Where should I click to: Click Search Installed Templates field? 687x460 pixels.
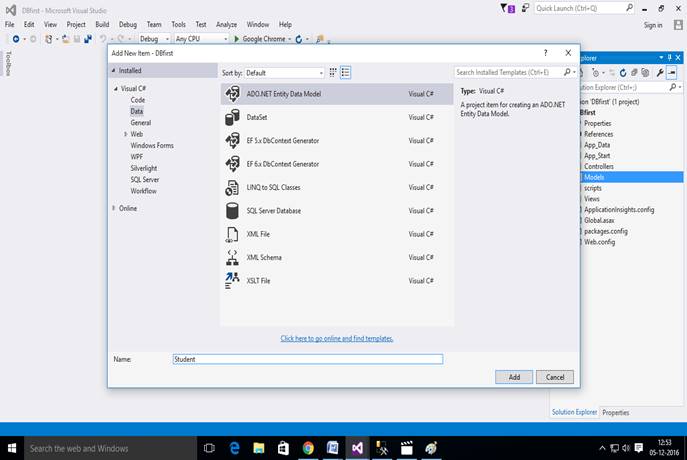tap(508, 72)
